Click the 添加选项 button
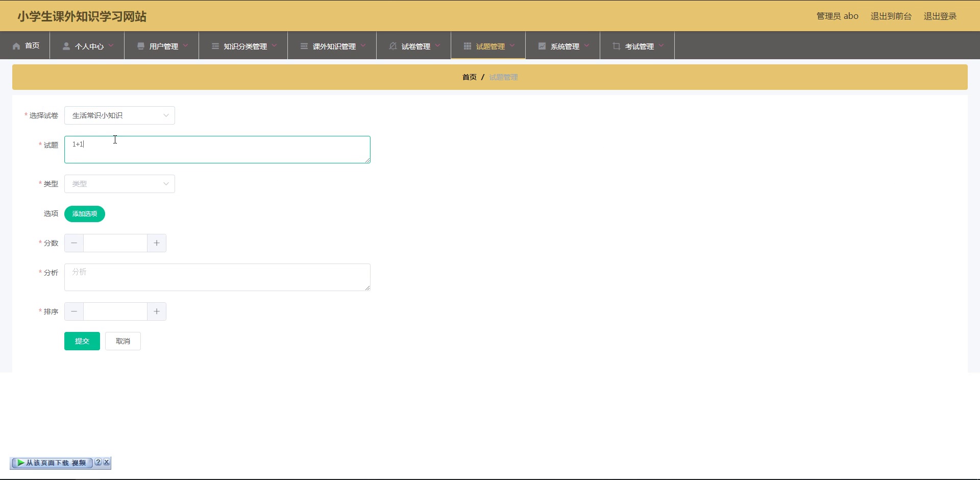This screenshot has width=980, height=480. (x=85, y=214)
